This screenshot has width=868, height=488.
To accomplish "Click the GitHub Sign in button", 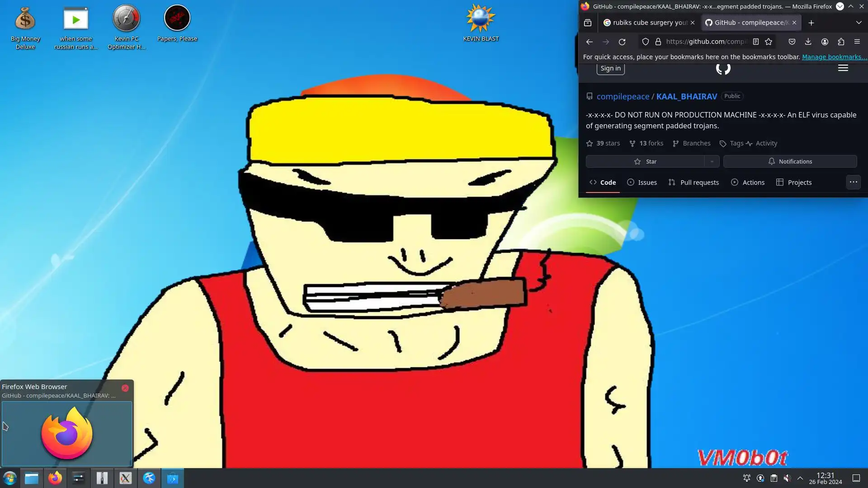I will click(610, 69).
